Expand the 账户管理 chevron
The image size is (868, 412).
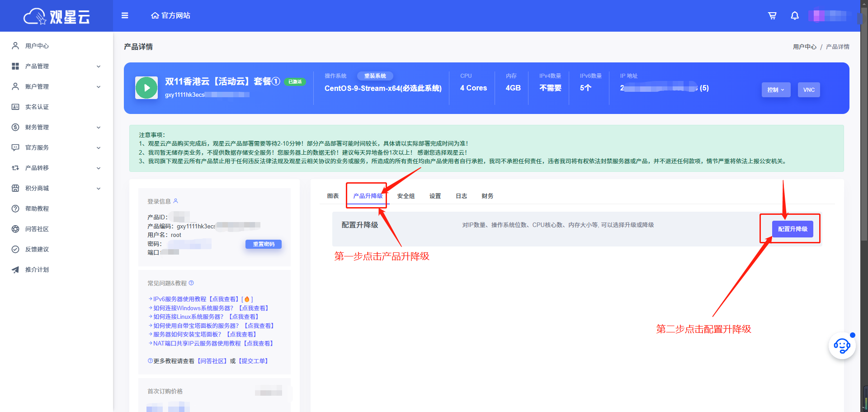[99, 87]
